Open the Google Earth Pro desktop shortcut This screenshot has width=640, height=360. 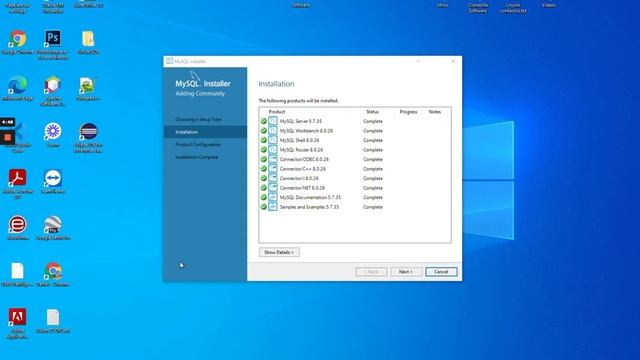[53, 225]
